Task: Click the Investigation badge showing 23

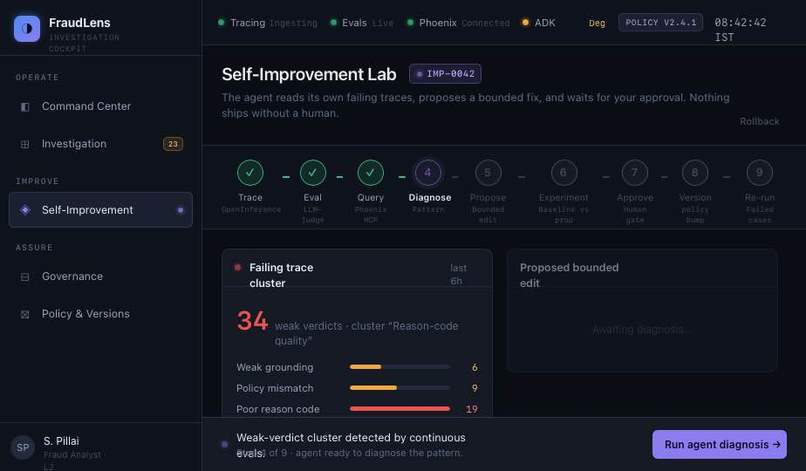Action: click(173, 144)
